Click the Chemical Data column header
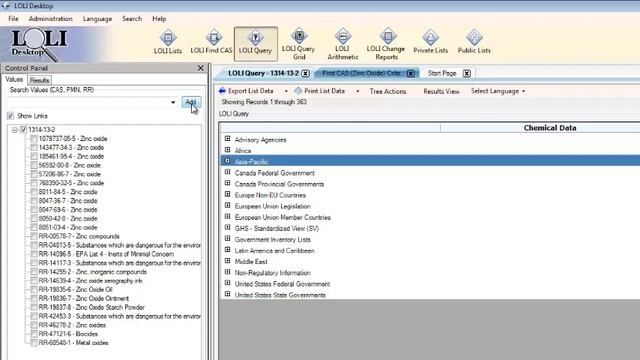 coord(550,128)
